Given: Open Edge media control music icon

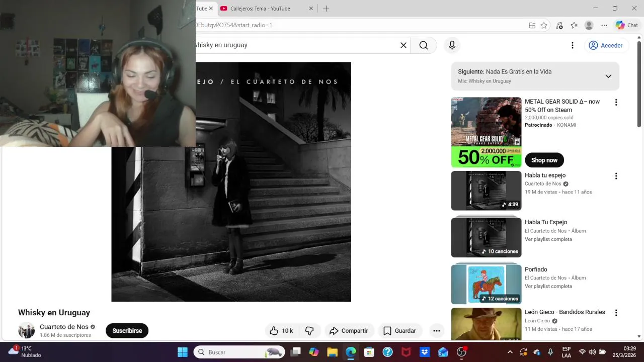Looking at the screenshot, I should pos(559,25).
